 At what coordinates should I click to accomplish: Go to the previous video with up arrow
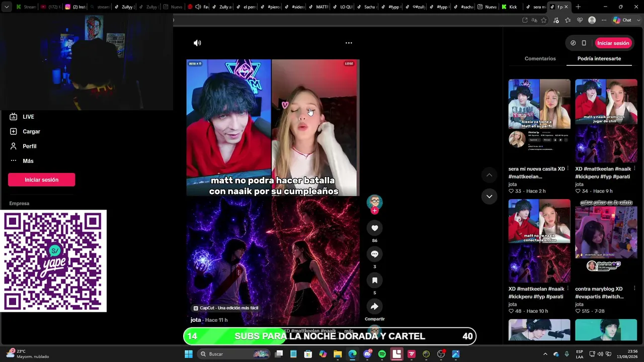(489, 175)
